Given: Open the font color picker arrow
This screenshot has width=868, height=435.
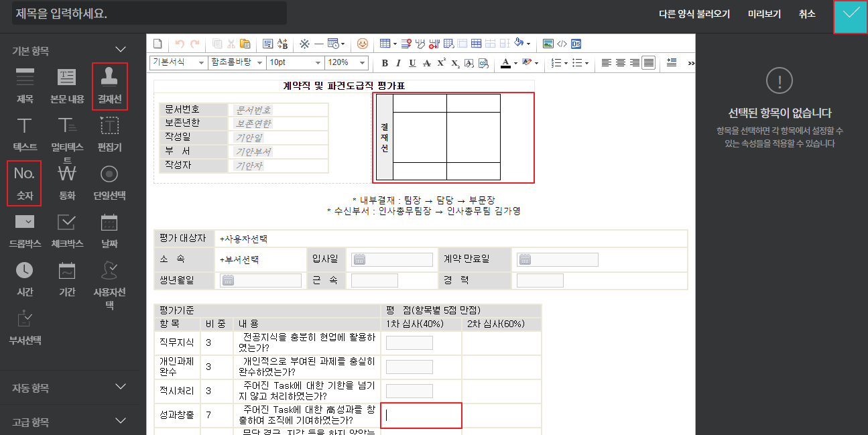Looking at the screenshot, I should 515,63.
